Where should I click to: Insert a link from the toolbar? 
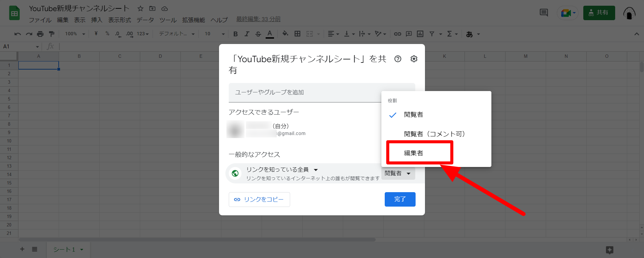click(397, 34)
